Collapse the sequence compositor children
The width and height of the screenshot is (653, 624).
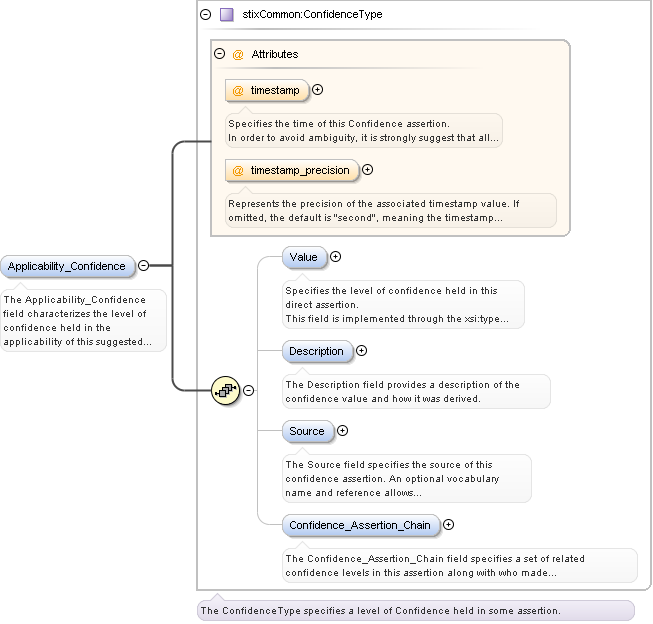pyautogui.click(x=248, y=390)
